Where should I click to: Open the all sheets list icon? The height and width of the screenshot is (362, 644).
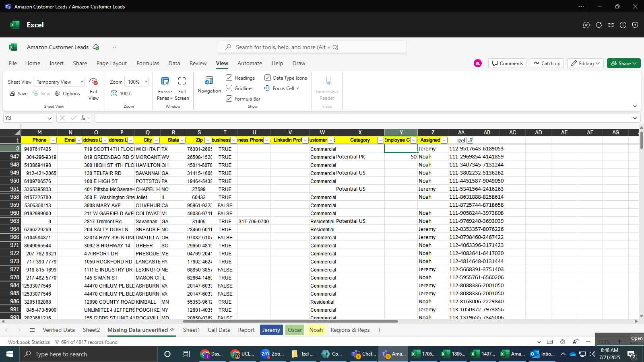(x=32, y=330)
